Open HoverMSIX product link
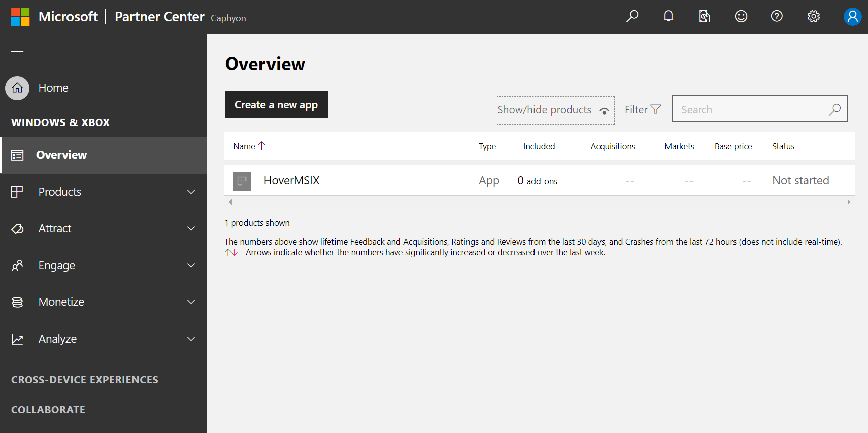This screenshot has height=433, width=868. [292, 180]
